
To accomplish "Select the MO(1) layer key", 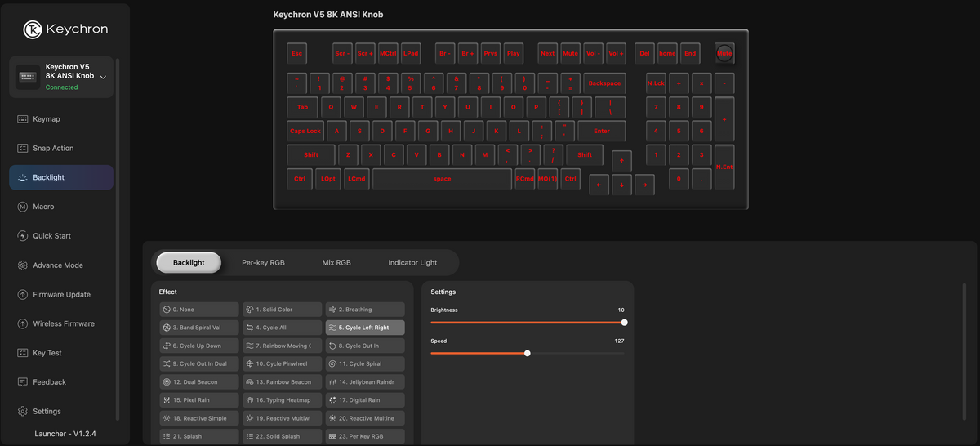I will (547, 179).
